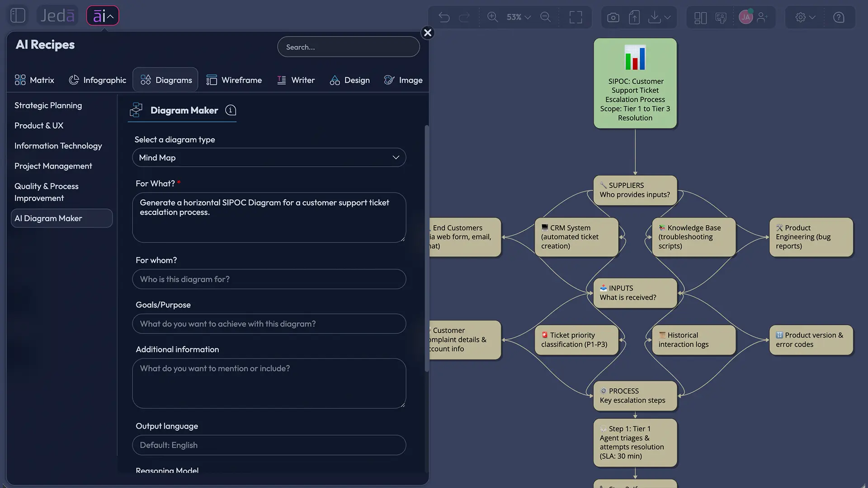
Task: Switch to the Infographic tab
Action: point(97,80)
